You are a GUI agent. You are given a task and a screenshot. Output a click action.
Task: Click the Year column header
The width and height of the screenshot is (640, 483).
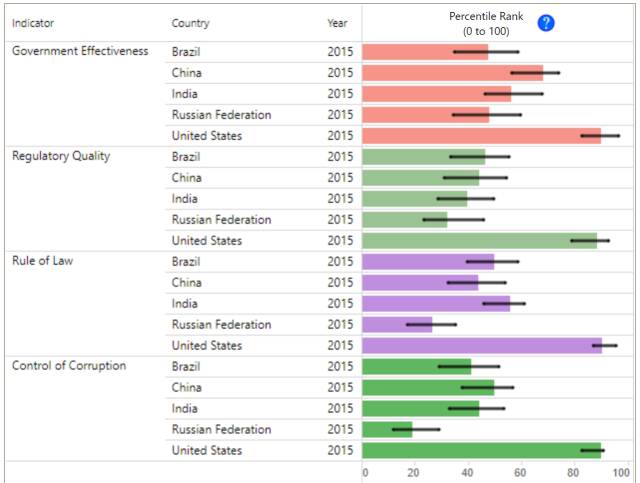(337, 23)
